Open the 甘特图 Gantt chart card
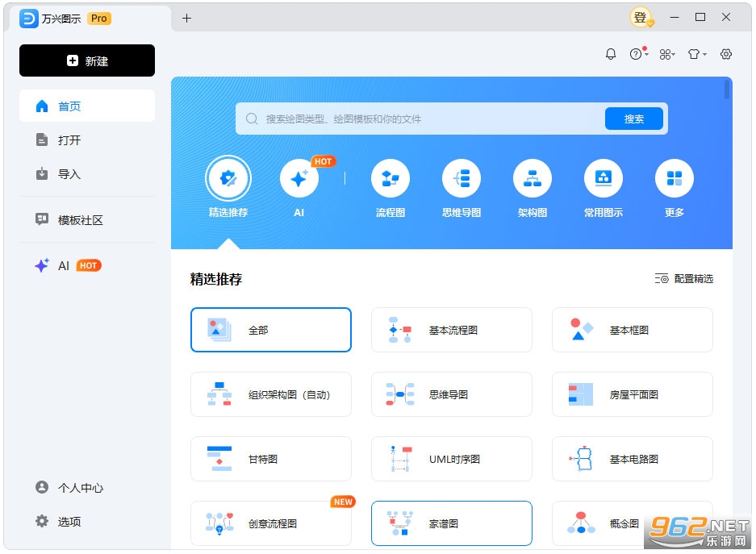This screenshot has width=756, height=554. click(271, 459)
